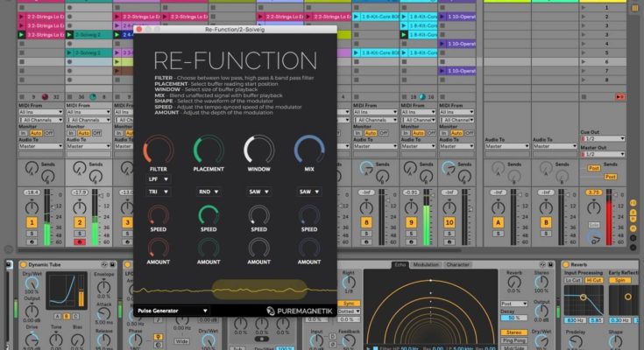Screen dimensions: 644x350
Task: Switch to the Character tab in Echo
Action: pos(458,264)
